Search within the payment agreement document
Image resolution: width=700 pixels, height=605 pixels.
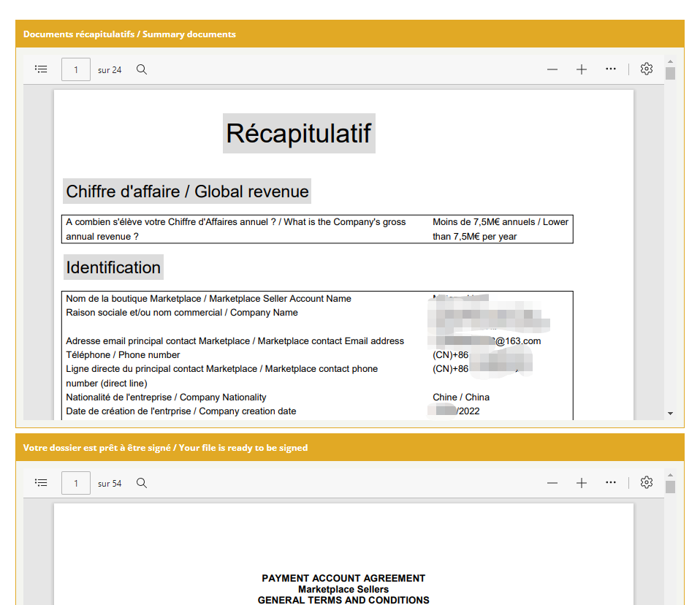coord(142,483)
